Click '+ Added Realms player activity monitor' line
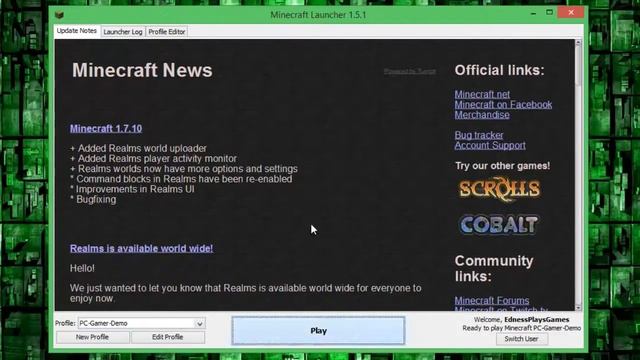This screenshot has height=360, width=640. pos(153,159)
